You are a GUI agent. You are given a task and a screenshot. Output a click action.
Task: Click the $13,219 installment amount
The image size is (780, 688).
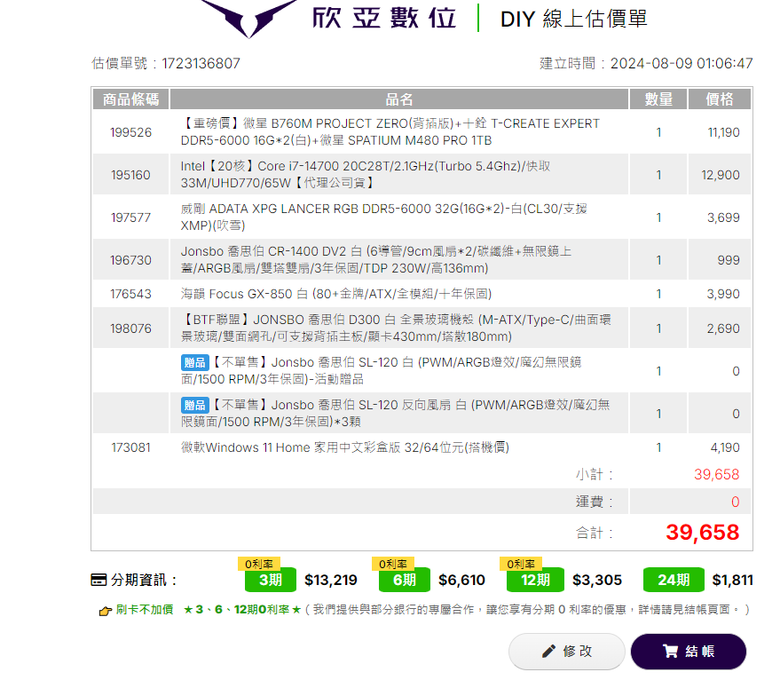(331, 580)
